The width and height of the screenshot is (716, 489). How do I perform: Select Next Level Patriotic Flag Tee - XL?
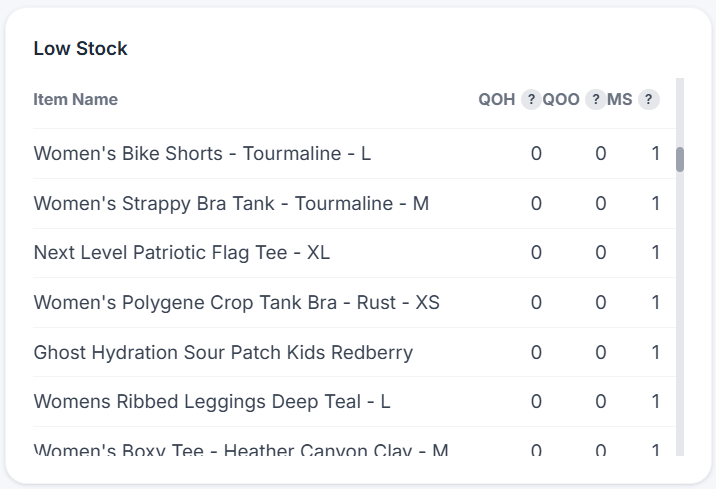point(181,252)
